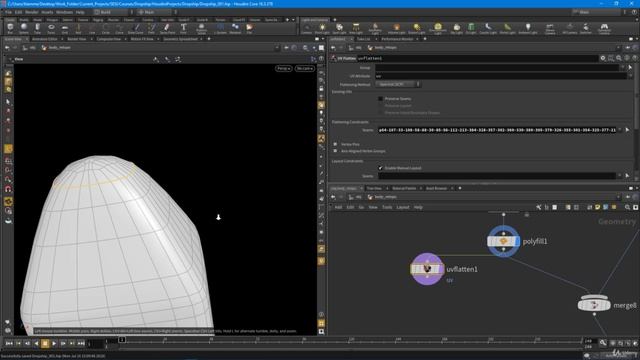Open the Flattening Method dropdown

(398, 84)
